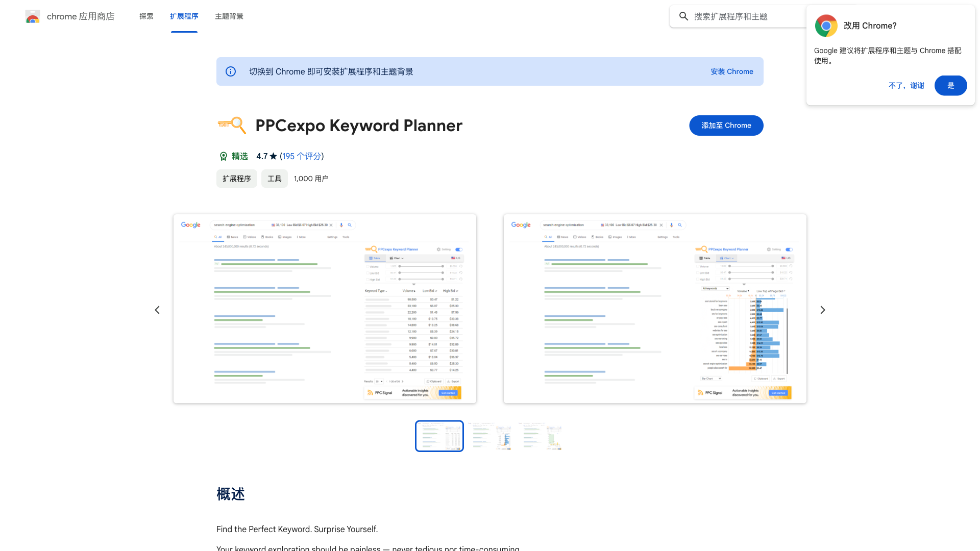
Task: Select the second screenshot thumbnail
Action: click(490, 436)
